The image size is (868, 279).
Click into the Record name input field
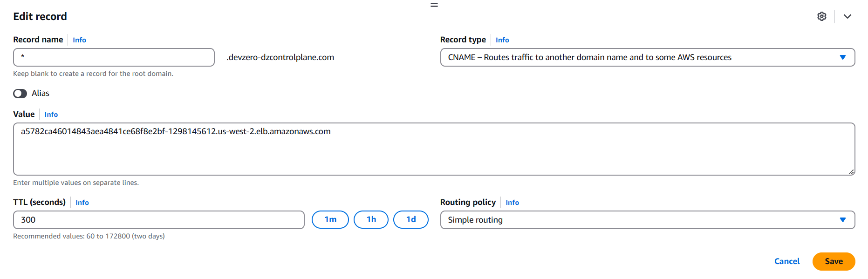point(114,57)
